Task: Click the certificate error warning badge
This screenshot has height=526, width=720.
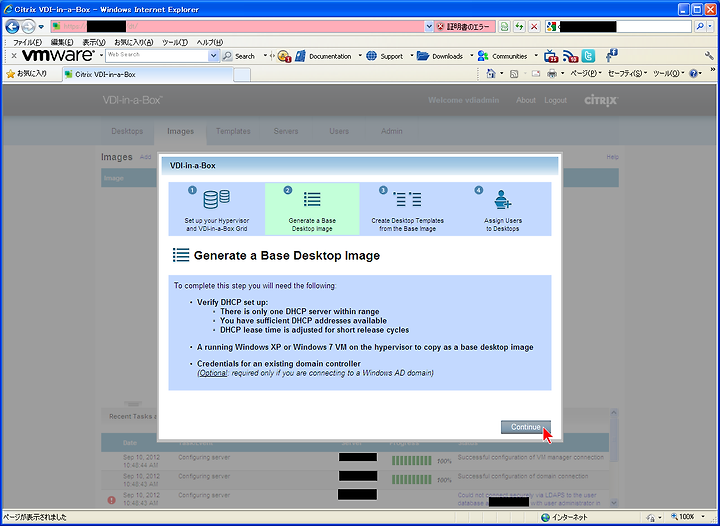Action: (x=465, y=27)
